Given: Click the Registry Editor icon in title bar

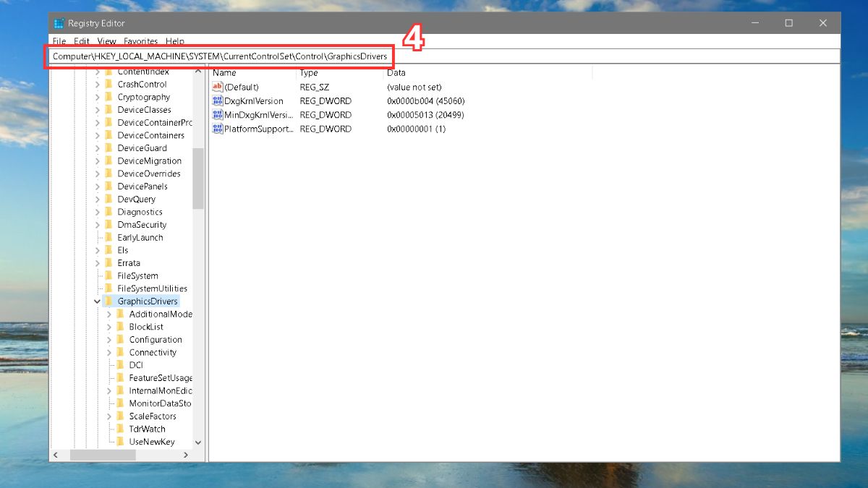Looking at the screenshot, I should [60, 22].
